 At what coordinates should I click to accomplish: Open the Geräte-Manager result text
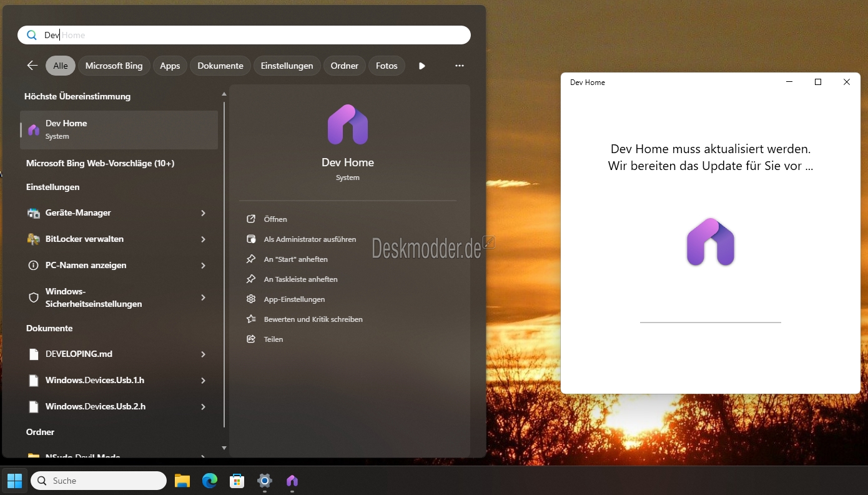pos(78,213)
